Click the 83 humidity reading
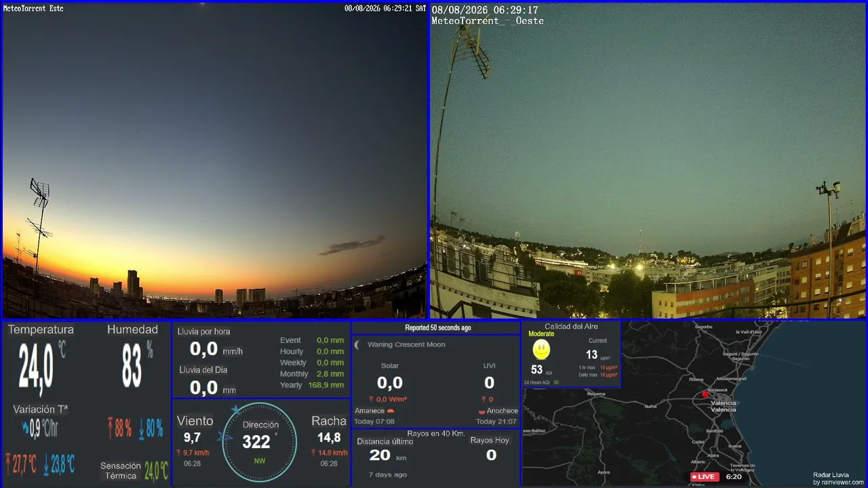This screenshot has height=488, width=868. pos(132,366)
